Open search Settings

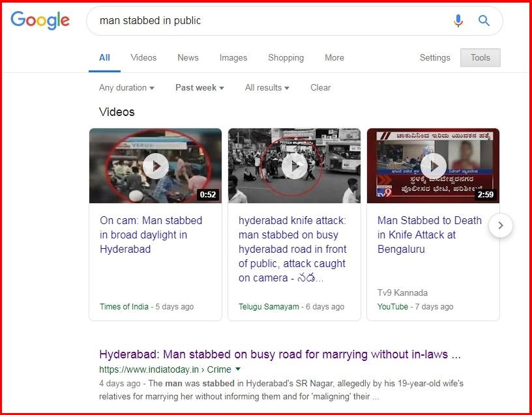(435, 57)
